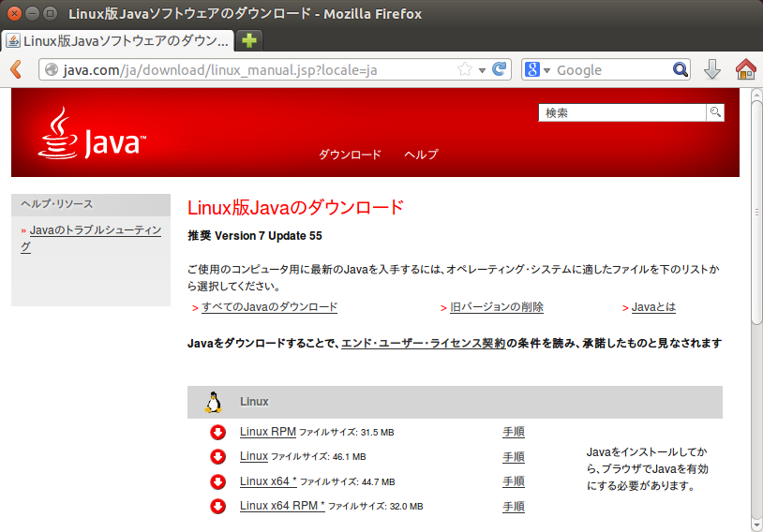Image resolution: width=763 pixels, height=532 pixels.
Task: Download Linux x64 file link
Action: [x=268, y=481]
